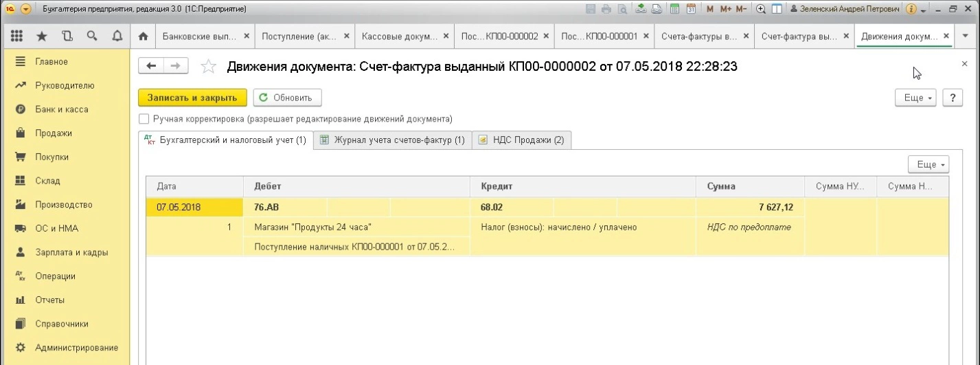Enable the Ручная корректировка checkbox
Viewport: 980px width, 365px height.
pos(144,119)
